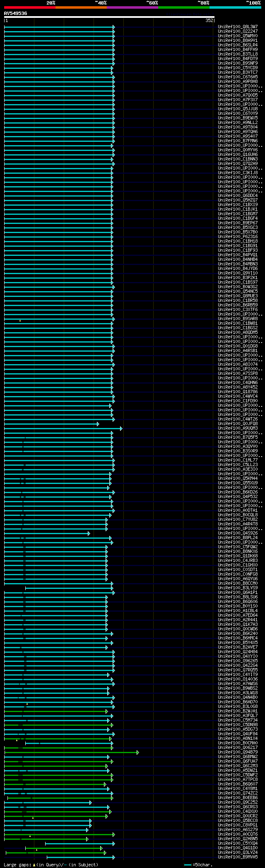Open hit UniRef100_A9P8H8

coord(238,81)
